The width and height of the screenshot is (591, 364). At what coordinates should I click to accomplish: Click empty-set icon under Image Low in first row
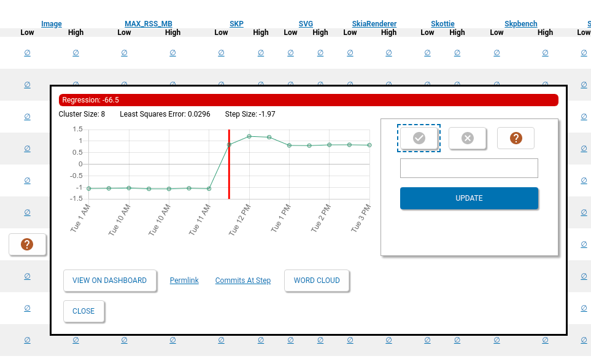27,53
